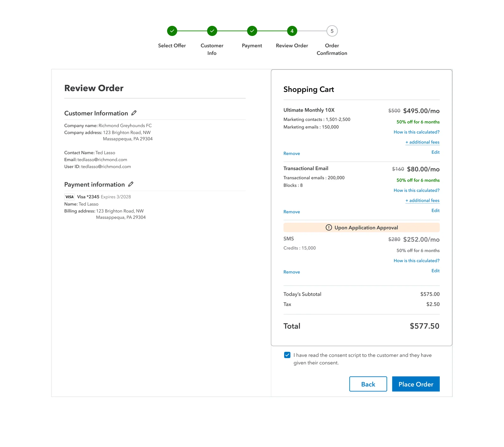Edit the Ultimate Monthly 10X item
This screenshot has height=447, width=504.
[436, 152]
